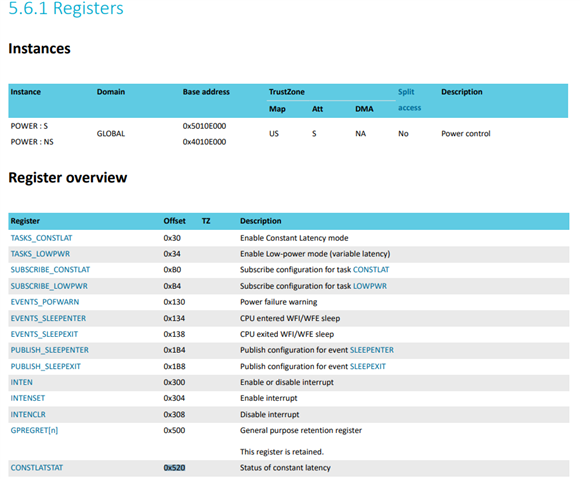Open the GPREGRET[n] register link
The image size is (580, 479).
pos(34,430)
